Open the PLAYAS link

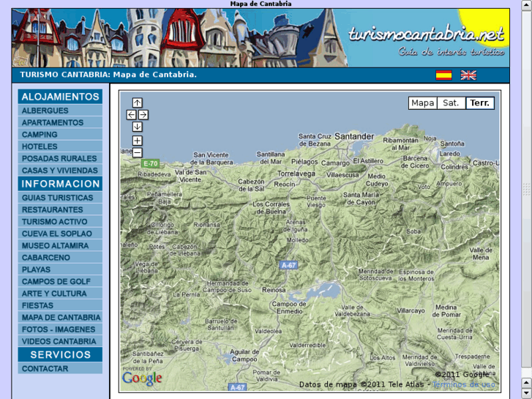pos(60,269)
